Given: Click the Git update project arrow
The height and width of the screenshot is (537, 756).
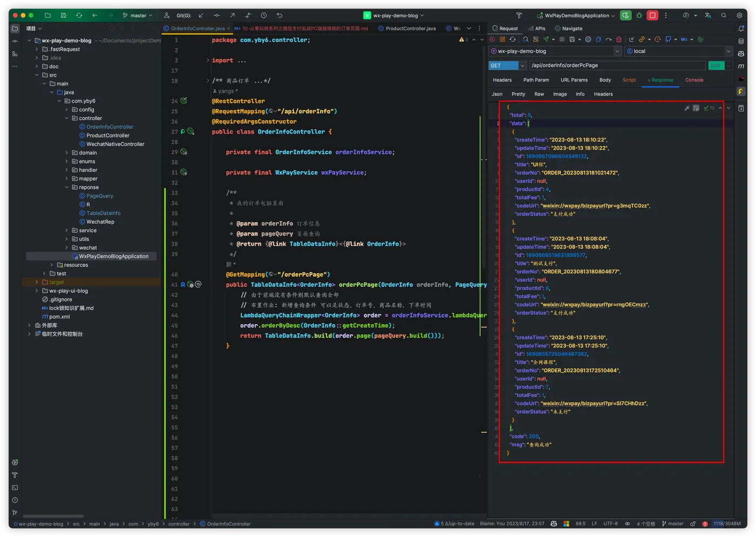Looking at the screenshot, I should pyautogui.click(x=201, y=16).
